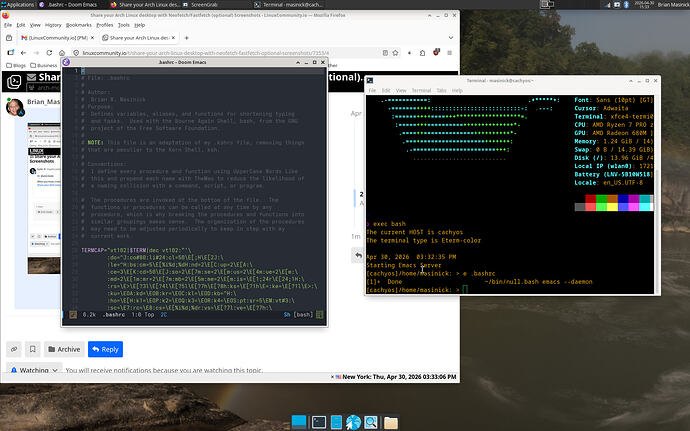Open the Tools menu in Firefox
Image resolution: width=690 pixels, height=431 pixels.
coord(124,25)
